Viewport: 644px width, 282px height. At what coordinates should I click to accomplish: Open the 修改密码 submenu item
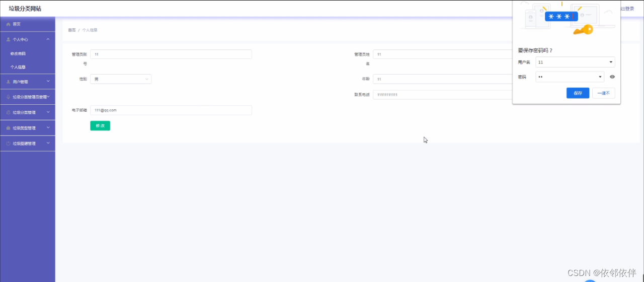(18, 54)
